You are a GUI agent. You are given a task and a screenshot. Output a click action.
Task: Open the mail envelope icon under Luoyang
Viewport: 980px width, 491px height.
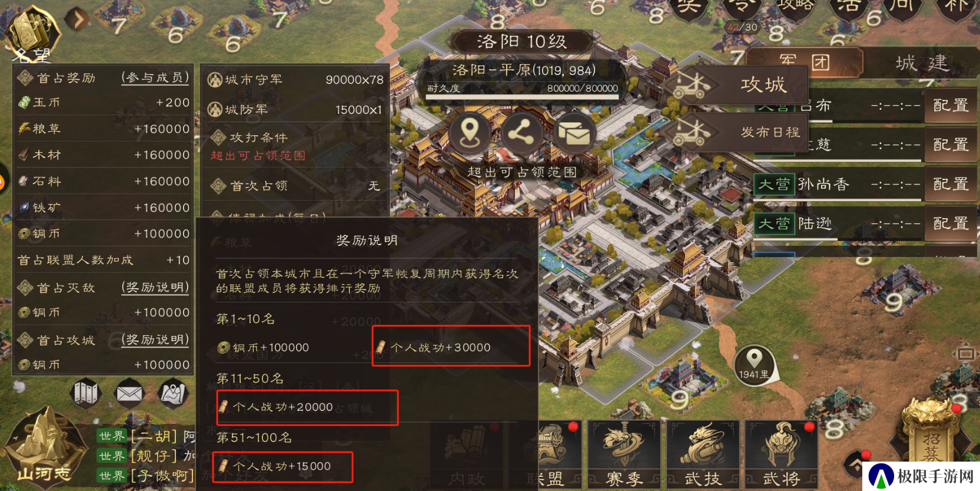click(574, 133)
